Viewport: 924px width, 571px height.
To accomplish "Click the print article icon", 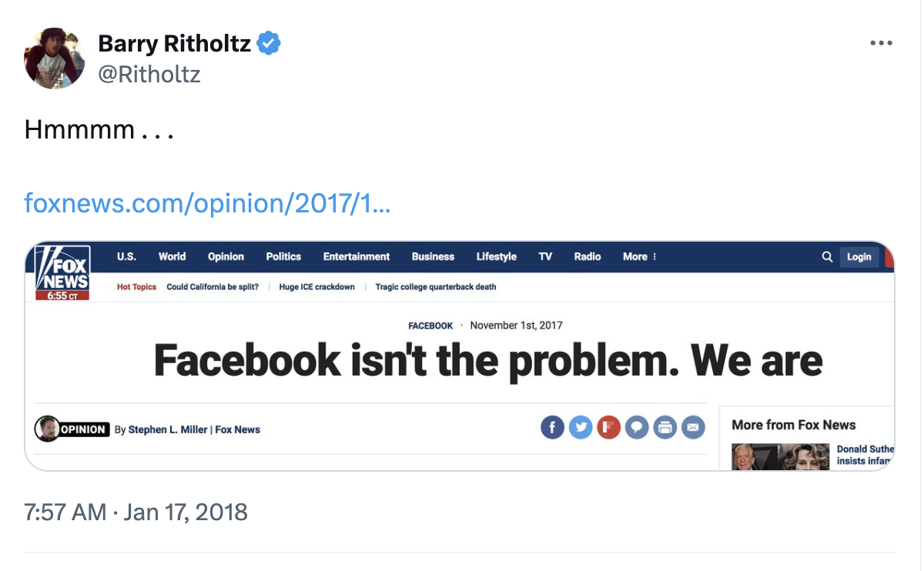I will tap(665, 427).
